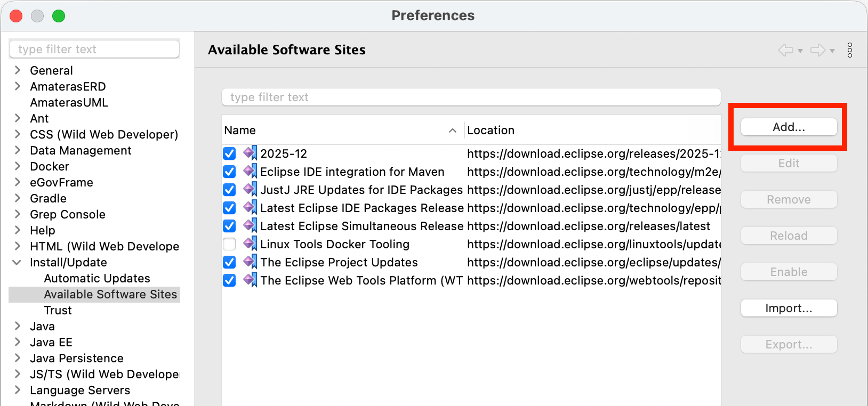Image resolution: width=868 pixels, height=406 pixels.
Task: Toggle The Eclipse Web Tools Platform checkbox
Action: [229, 280]
